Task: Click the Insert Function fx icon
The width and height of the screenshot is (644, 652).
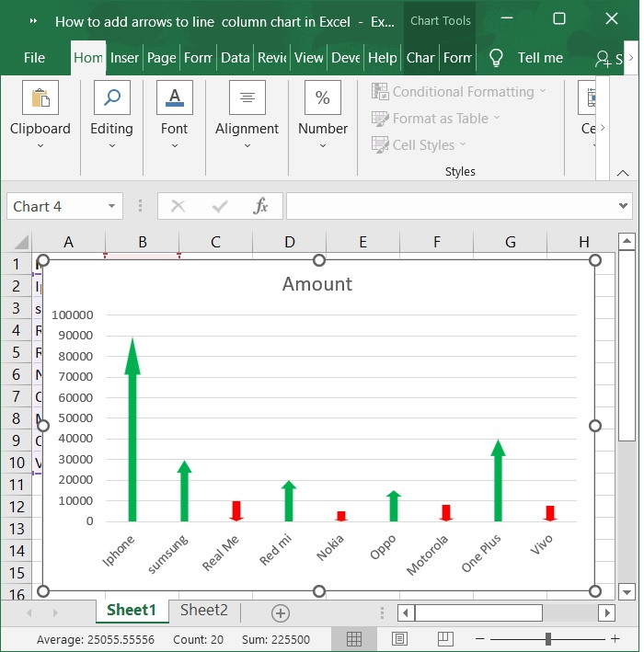Action: click(260, 206)
